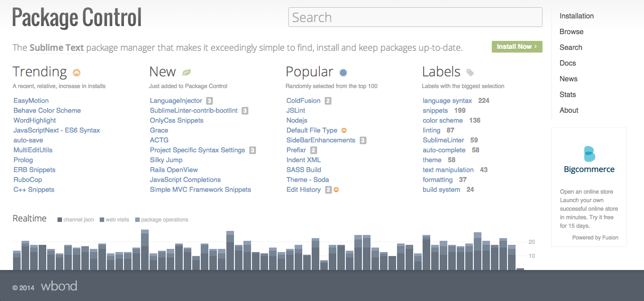Click version badge next to Project Specific Syntax Settings

coord(252,150)
